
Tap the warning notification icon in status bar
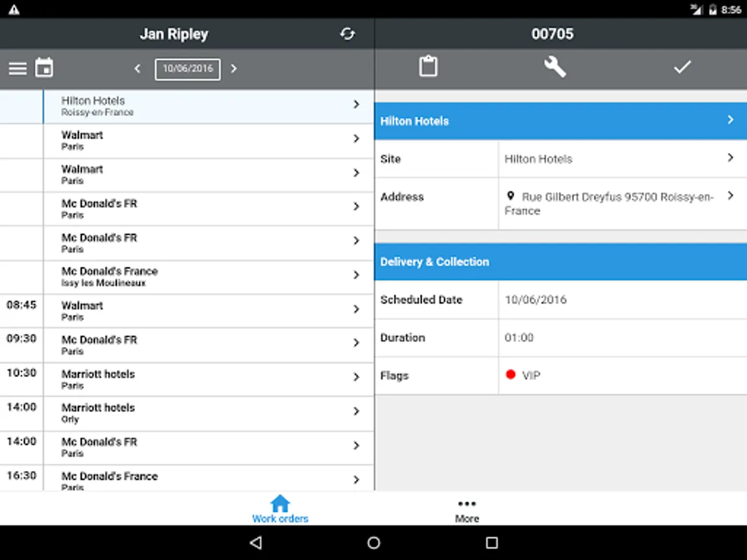14,9
